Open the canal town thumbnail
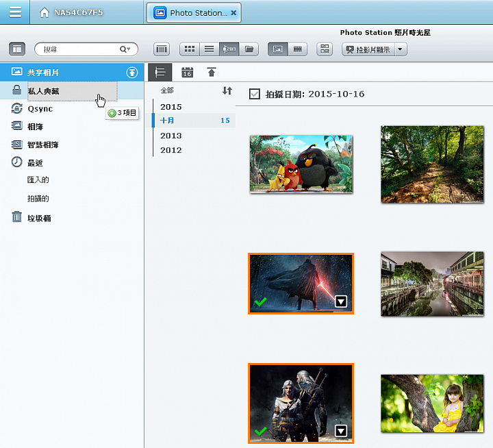493x448 pixels. (x=432, y=284)
